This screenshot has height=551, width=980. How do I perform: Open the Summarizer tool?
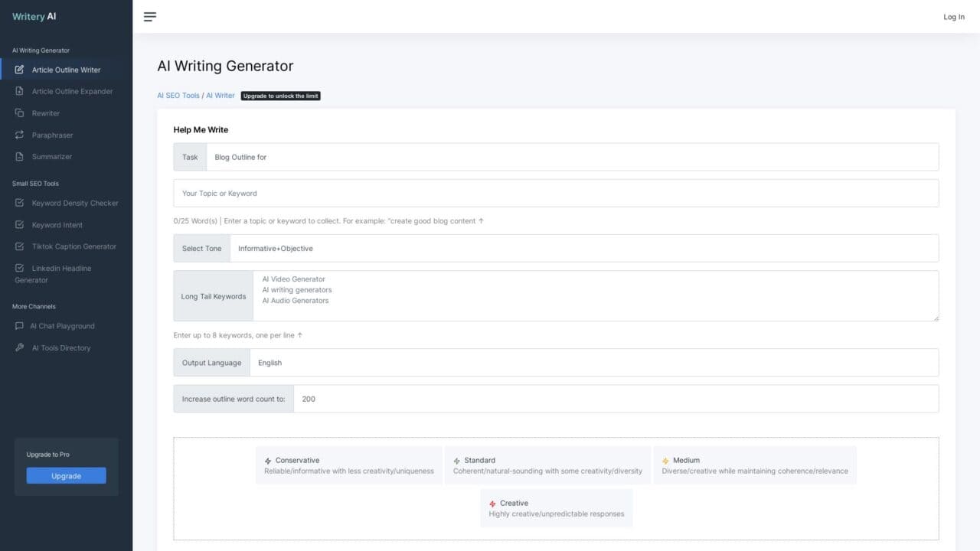(x=18, y=156)
